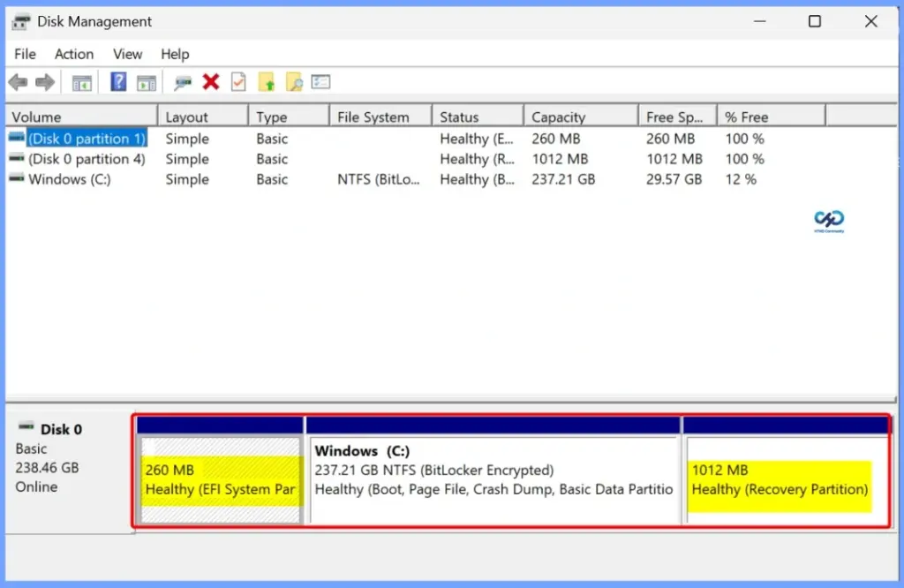
Task: Open the Action menu
Action: click(x=74, y=54)
